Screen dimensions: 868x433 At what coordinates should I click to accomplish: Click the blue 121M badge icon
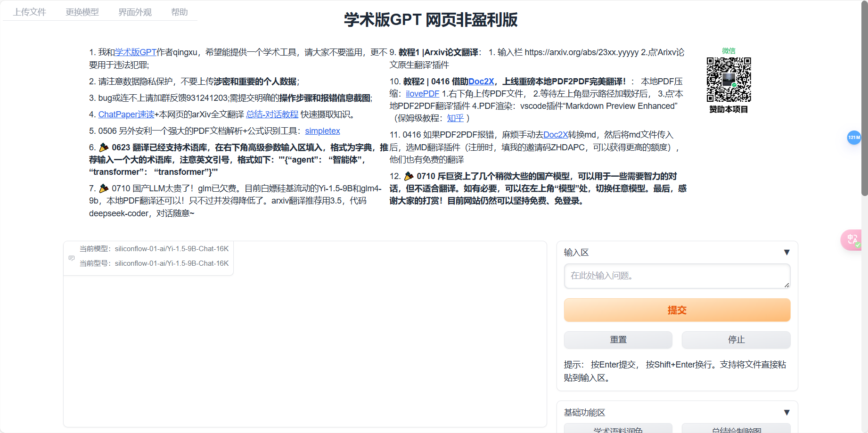coord(854,138)
